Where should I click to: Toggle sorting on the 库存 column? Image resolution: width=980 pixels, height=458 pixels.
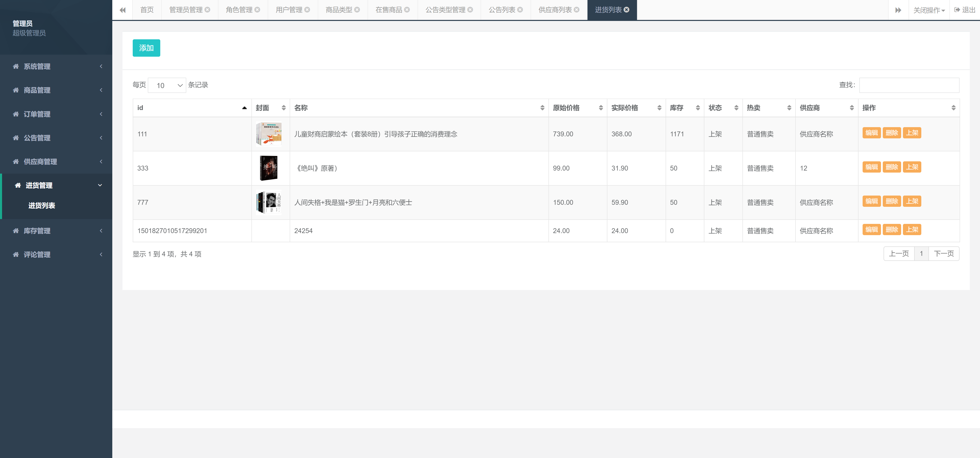pos(676,108)
